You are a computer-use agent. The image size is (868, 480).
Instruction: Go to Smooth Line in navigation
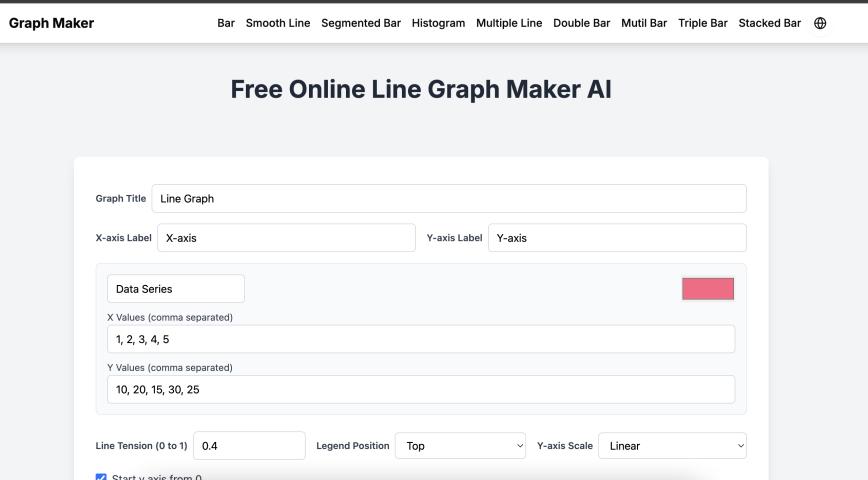(x=278, y=23)
